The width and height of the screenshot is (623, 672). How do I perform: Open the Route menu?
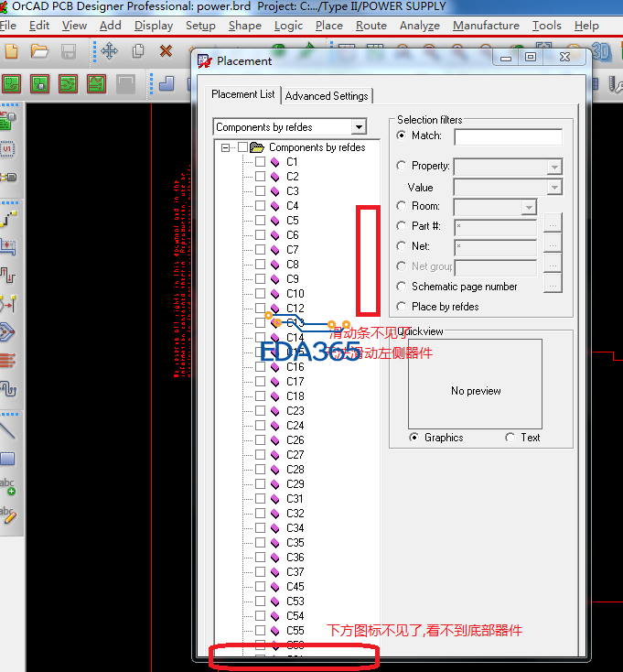point(371,26)
